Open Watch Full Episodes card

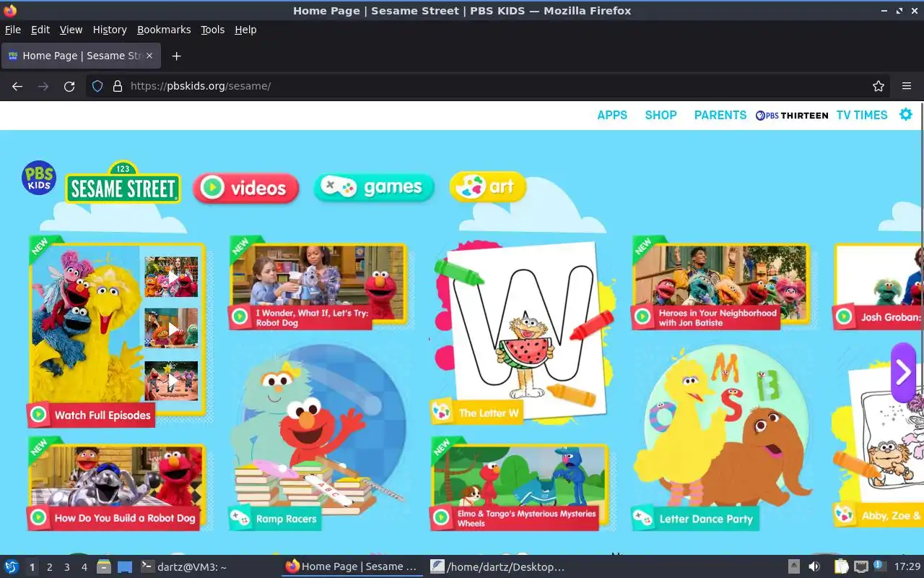pyautogui.click(x=117, y=331)
